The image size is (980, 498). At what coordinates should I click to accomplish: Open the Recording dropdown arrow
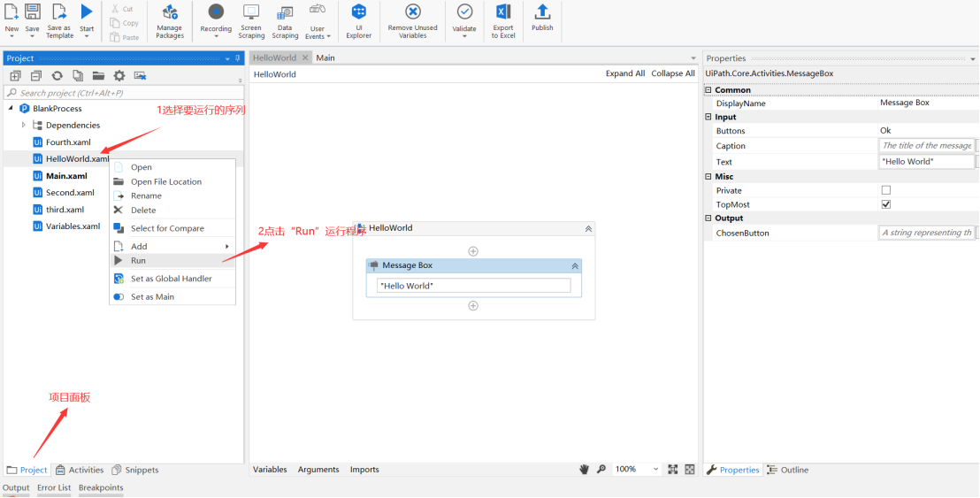216,36
